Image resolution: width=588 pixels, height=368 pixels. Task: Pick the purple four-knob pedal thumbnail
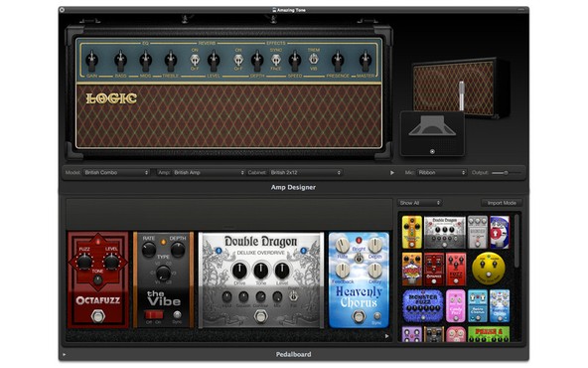tap(412, 334)
